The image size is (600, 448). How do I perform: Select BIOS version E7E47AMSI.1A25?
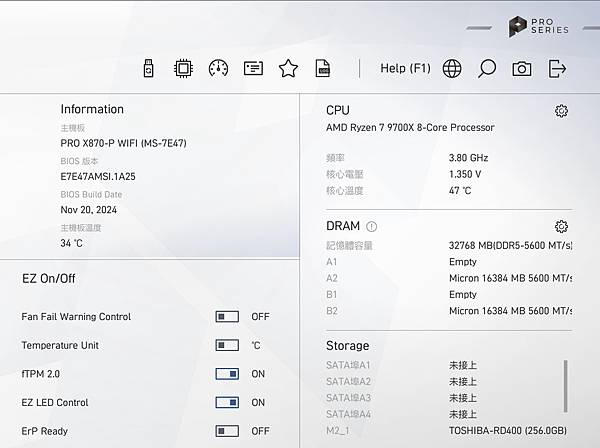[x=98, y=176]
